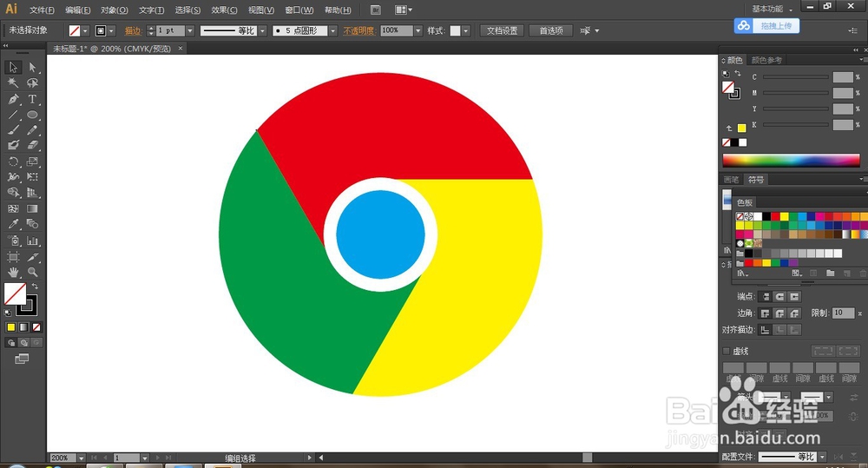
Task: Select the Symbol Sprayer tool
Action: [13, 241]
